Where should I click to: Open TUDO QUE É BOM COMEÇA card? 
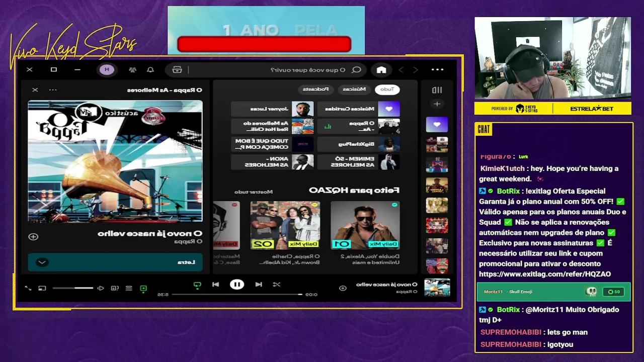pos(273,144)
